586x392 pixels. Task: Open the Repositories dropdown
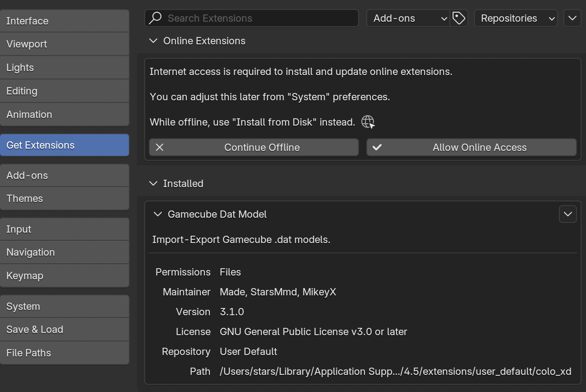tap(516, 19)
